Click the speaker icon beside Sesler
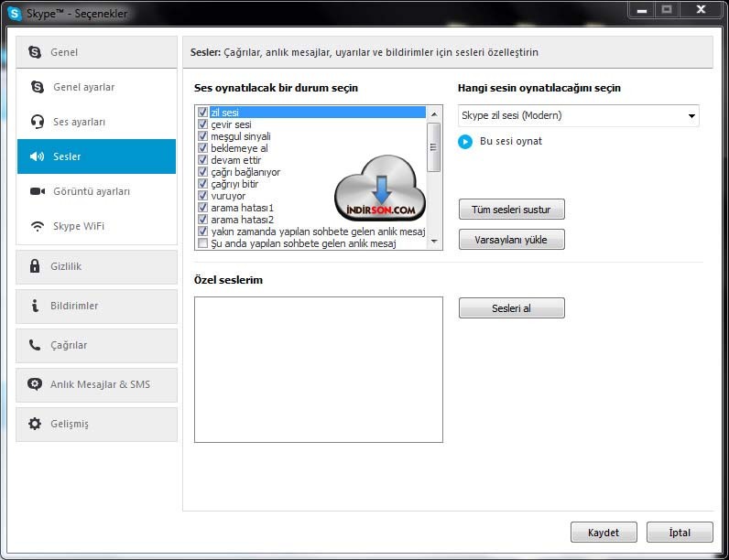Image resolution: width=729 pixels, height=560 pixels. [37, 156]
